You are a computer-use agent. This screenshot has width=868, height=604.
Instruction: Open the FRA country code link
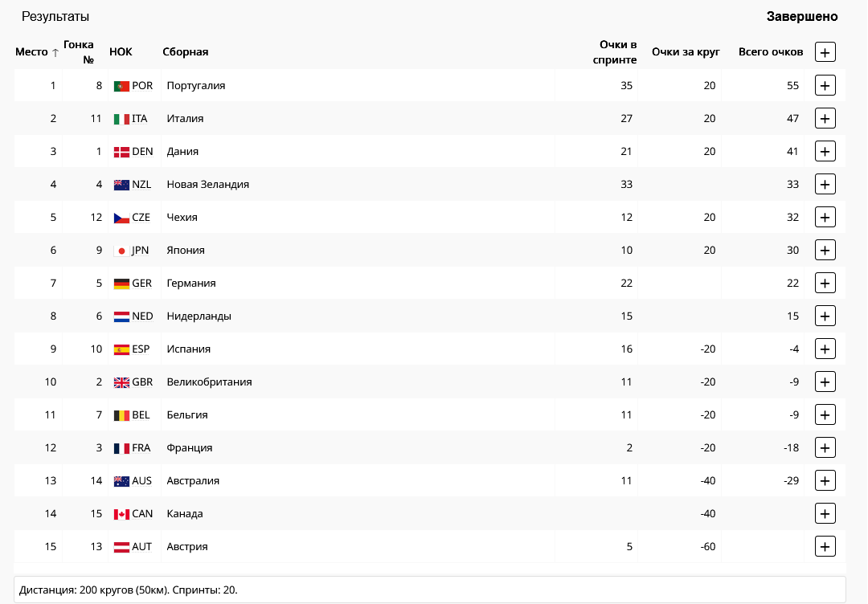click(x=141, y=447)
